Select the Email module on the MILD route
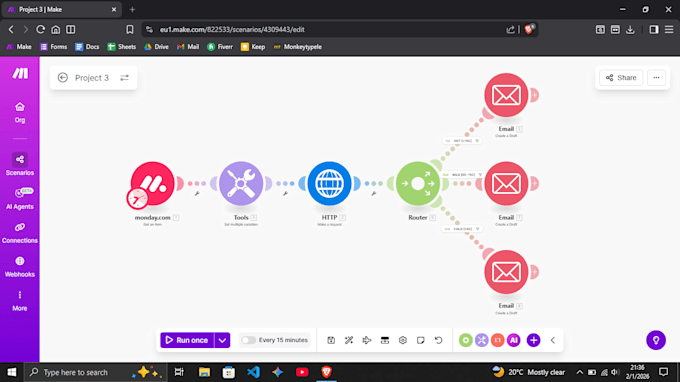This screenshot has width=680, height=382. (506, 183)
